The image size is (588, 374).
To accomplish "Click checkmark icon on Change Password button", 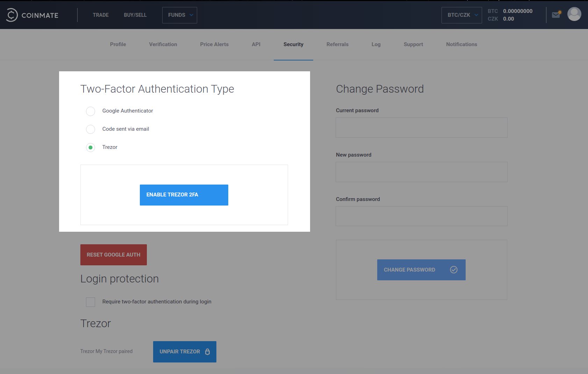I will 454,269.
